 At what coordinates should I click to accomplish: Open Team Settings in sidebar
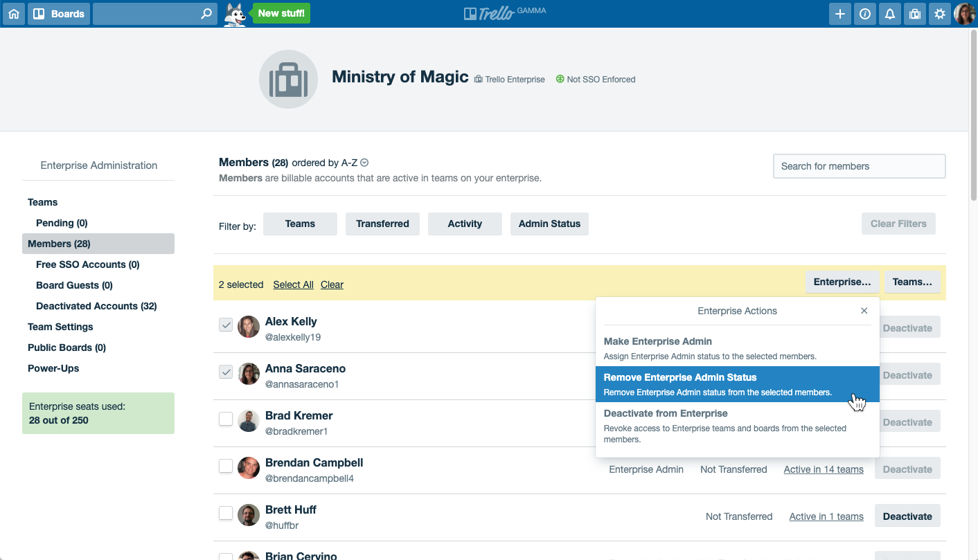(x=98, y=327)
